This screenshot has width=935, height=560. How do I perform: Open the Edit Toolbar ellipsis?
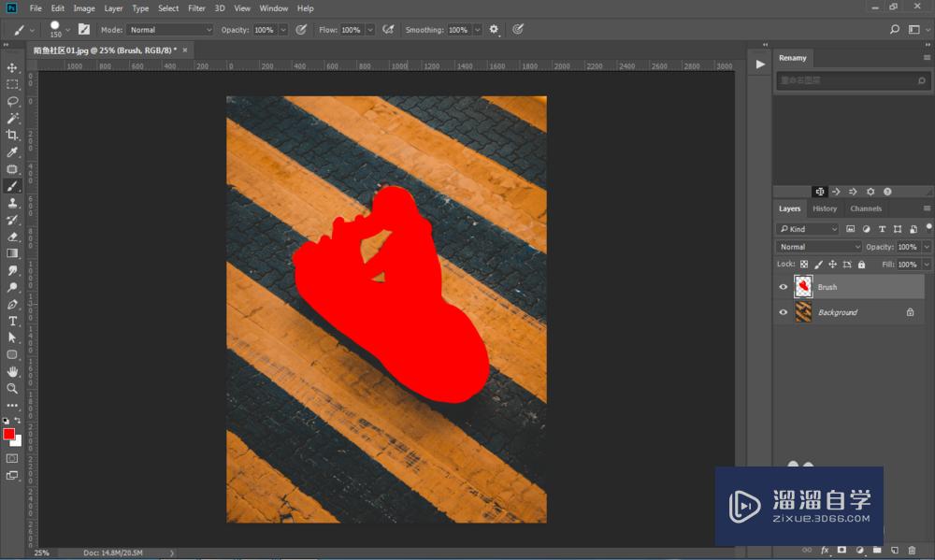[12, 405]
